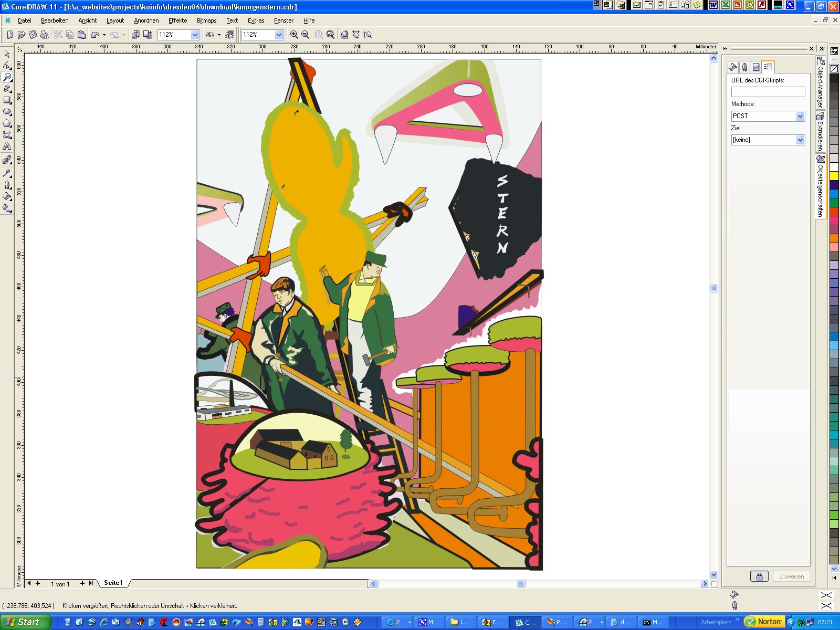Open the Datei menu
The width and height of the screenshot is (840, 630).
(x=25, y=20)
